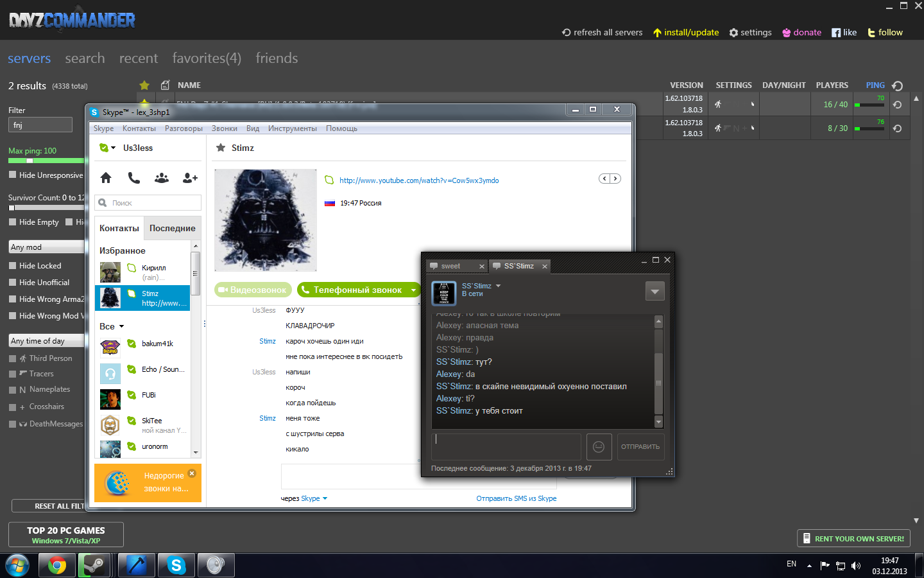
Task: Click the Skype add contact icon
Action: point(190,178)
